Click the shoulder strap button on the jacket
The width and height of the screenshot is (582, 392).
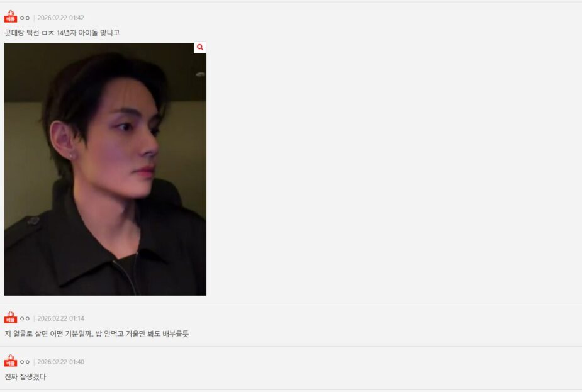click(33, 221)
